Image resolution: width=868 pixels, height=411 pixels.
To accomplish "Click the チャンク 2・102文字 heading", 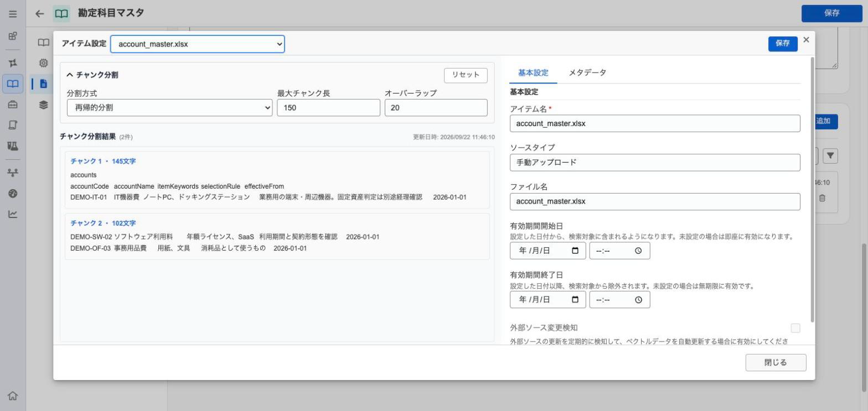I will (x=103, y=223).
